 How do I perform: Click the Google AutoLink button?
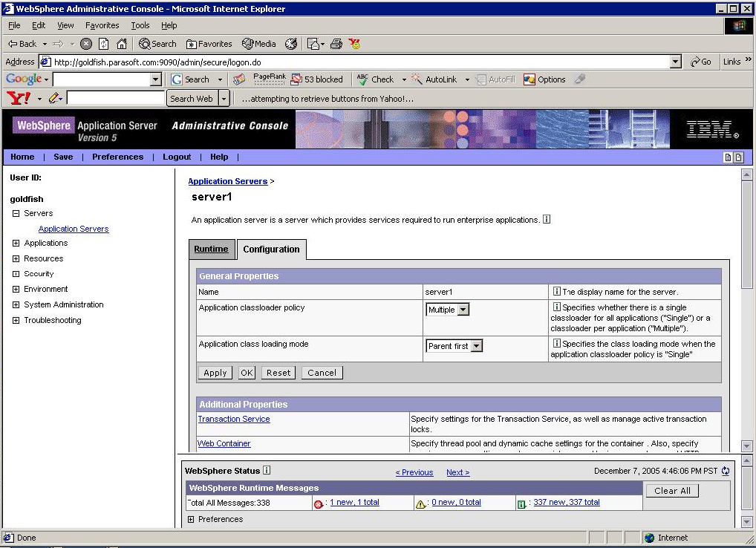pos(434,79)
